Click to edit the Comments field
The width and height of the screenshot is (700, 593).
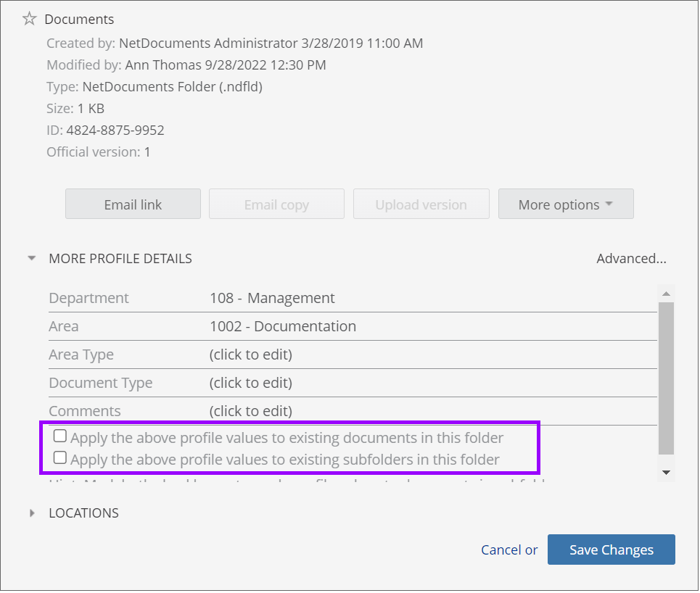tap(250, 411)
